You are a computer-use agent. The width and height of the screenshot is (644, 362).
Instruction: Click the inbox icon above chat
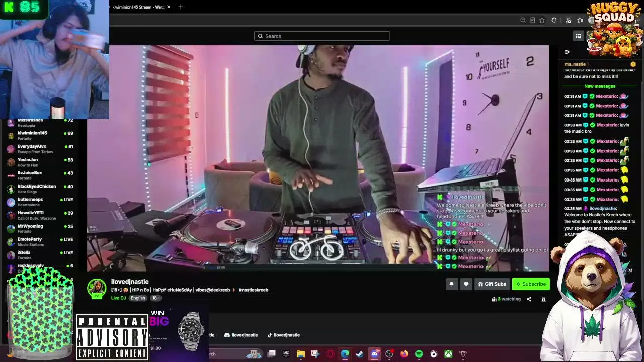point(578,36)
